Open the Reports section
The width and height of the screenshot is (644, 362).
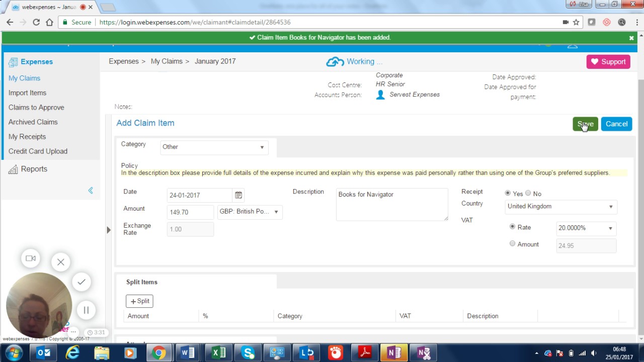(x=34, y=169)
